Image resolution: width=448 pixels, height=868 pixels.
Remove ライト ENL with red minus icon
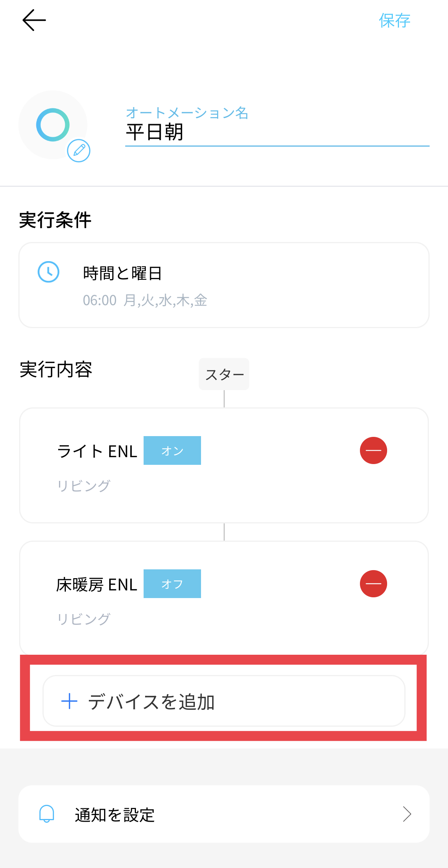tap(373, 450)
